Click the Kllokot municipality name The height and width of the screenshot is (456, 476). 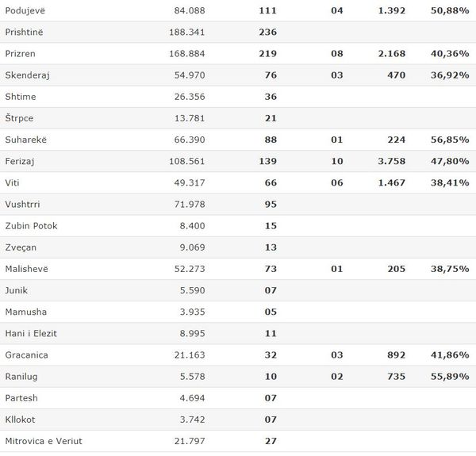coord(20,420)
